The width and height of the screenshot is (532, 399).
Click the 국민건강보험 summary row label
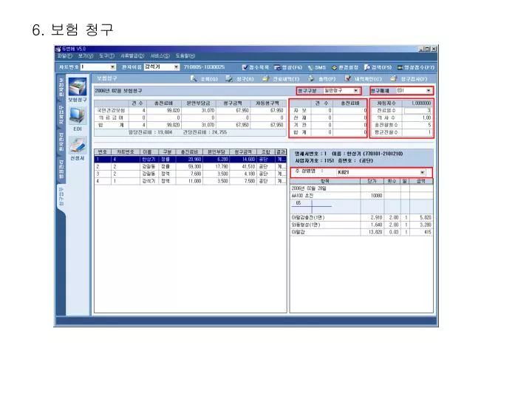(112, 111)
